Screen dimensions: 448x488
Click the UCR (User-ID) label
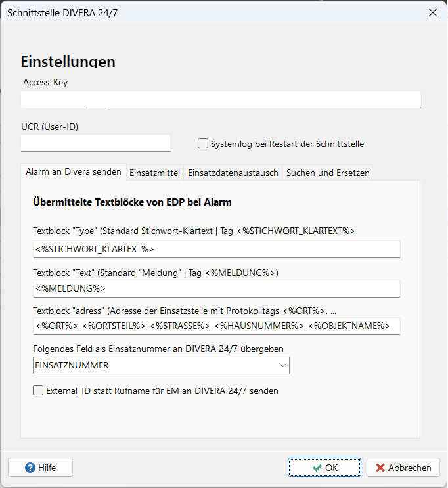pos(49,127)
